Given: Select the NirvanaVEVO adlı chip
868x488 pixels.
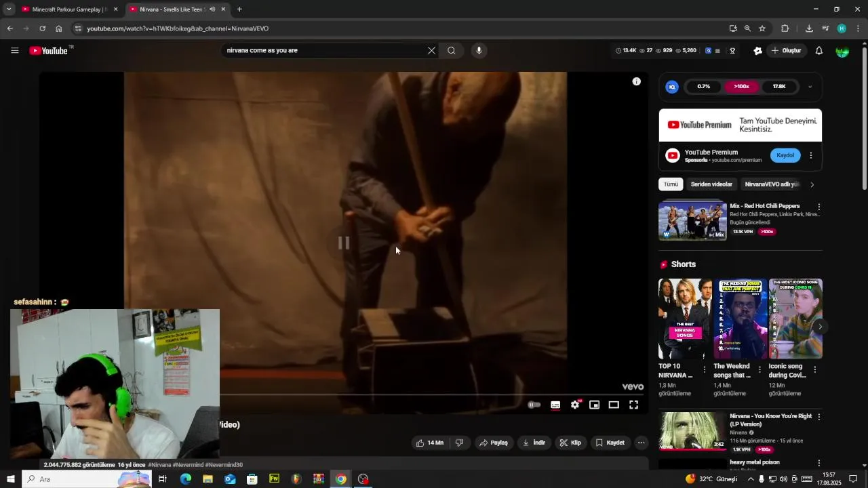Looking at the screenshot, I should pyautogui.click(x=772, y=184).
